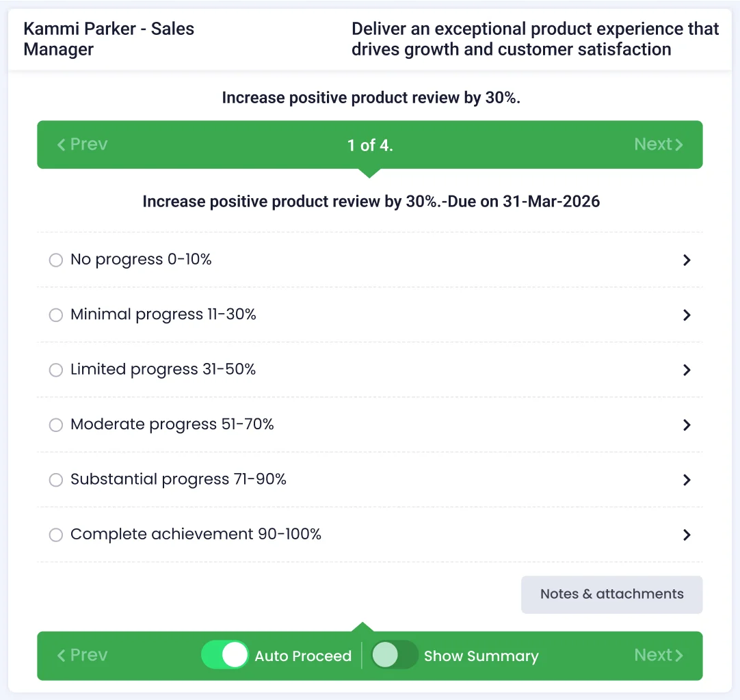Choose Minimal progress 11-30% radio option
The height and width of the screenshot is (700, 740).
pos(56,315)
